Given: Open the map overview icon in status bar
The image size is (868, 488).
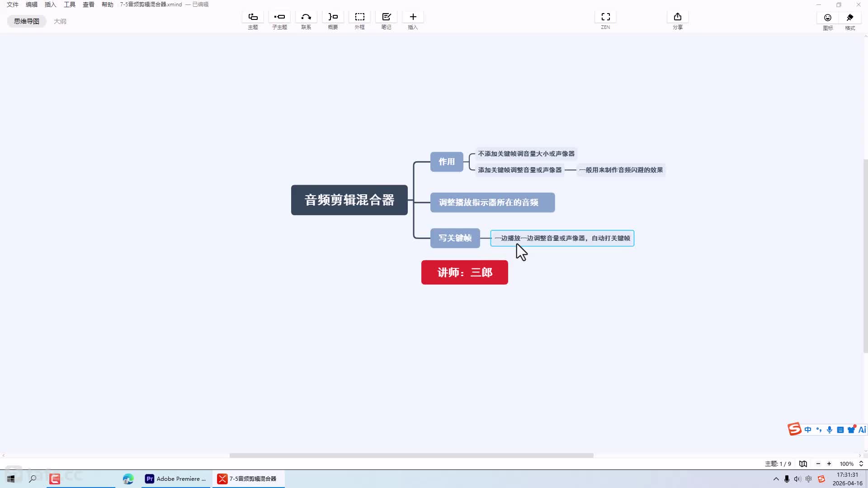Looking at the screenshot, I should (x=803, y=464).
